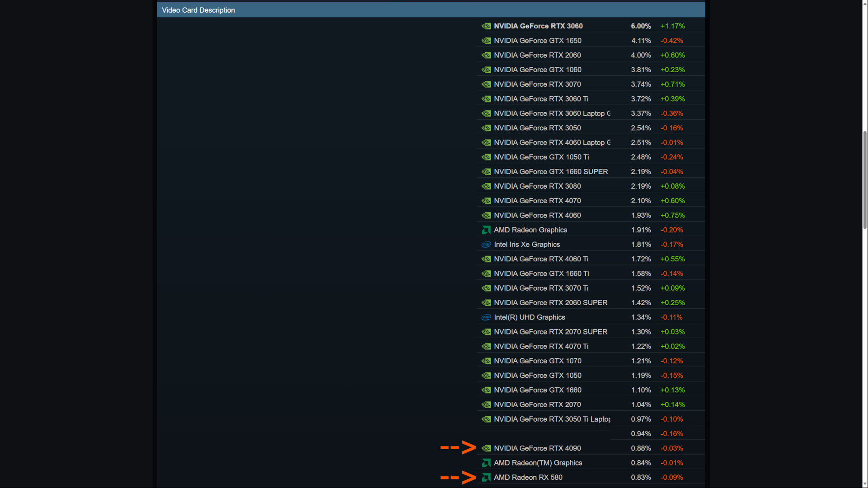868x488 pixels.
Task: Click the AMD icon beside AMD Radeon Graphics
Action: click(486, 230)
